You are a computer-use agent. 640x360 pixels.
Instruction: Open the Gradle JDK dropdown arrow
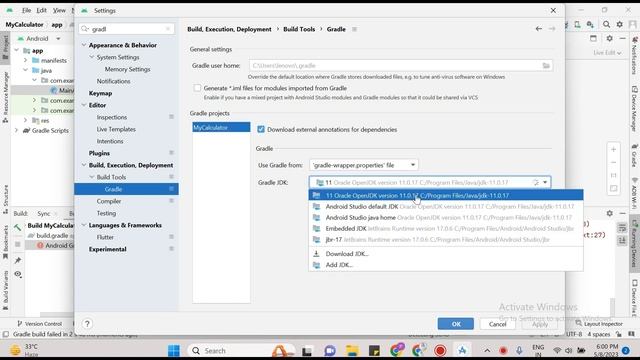coord(545,182)
